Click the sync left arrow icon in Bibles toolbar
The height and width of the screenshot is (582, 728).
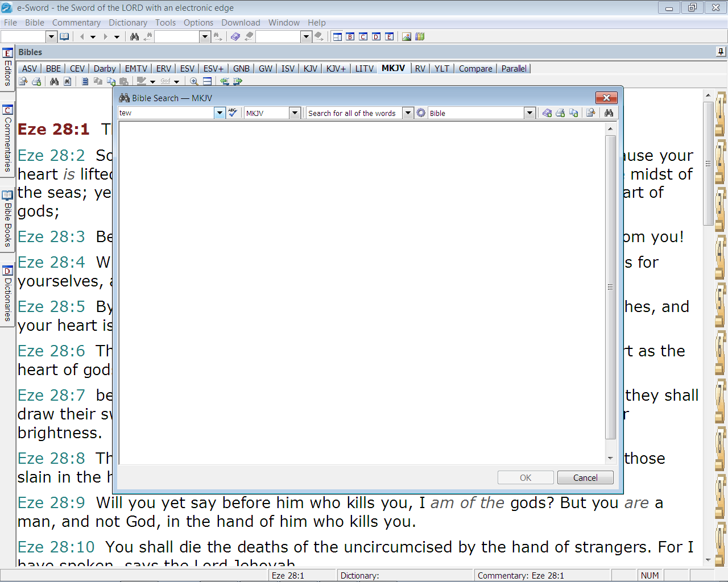click(x=225, y=81)
